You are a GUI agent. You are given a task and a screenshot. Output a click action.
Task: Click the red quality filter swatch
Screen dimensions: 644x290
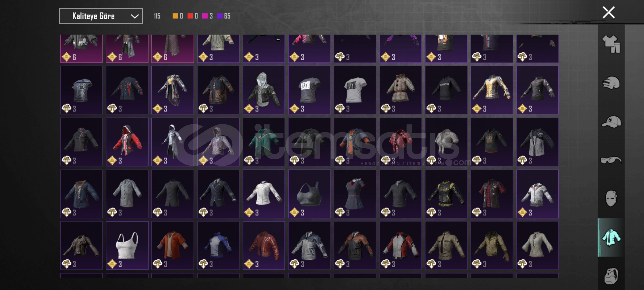190,16
